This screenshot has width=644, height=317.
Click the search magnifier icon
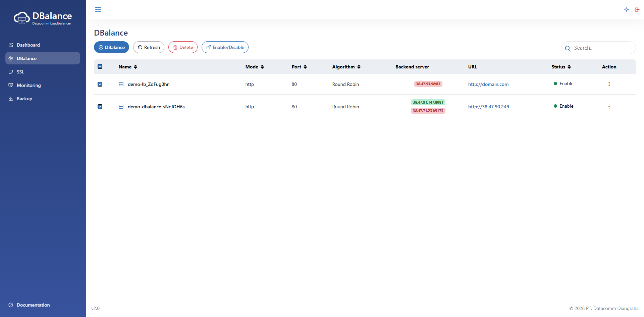[568, 48]
